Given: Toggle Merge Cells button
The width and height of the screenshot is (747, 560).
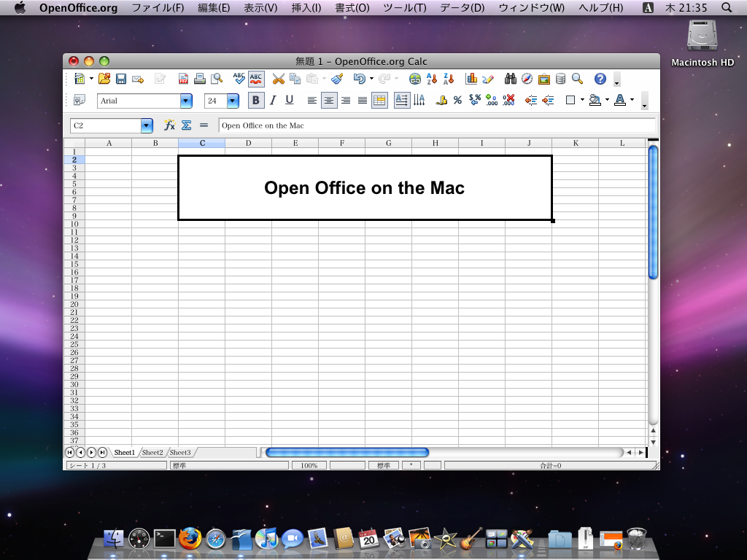Looking at the screenshot, I should [x=379, y=101].
